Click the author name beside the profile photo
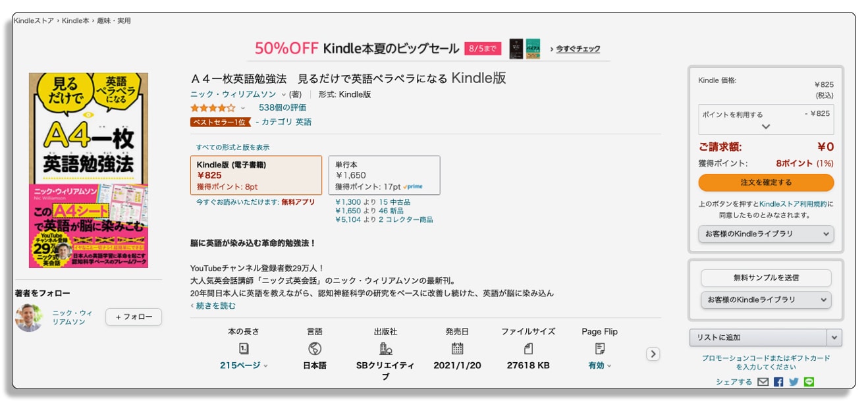 click(72, 318)
